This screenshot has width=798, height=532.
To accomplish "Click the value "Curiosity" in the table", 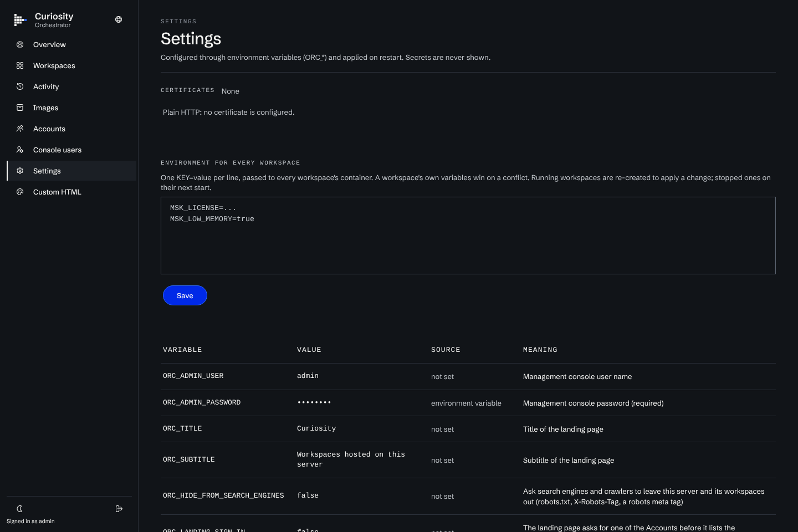I will click(316, 428).
